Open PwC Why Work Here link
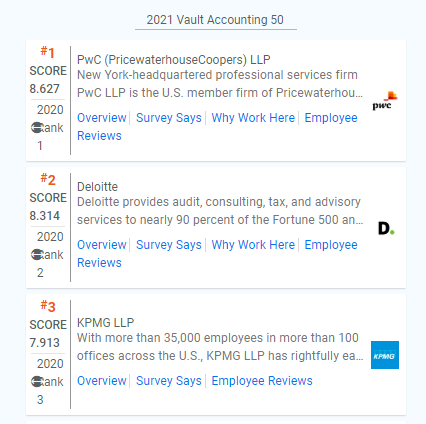 [x=253, y=118]
